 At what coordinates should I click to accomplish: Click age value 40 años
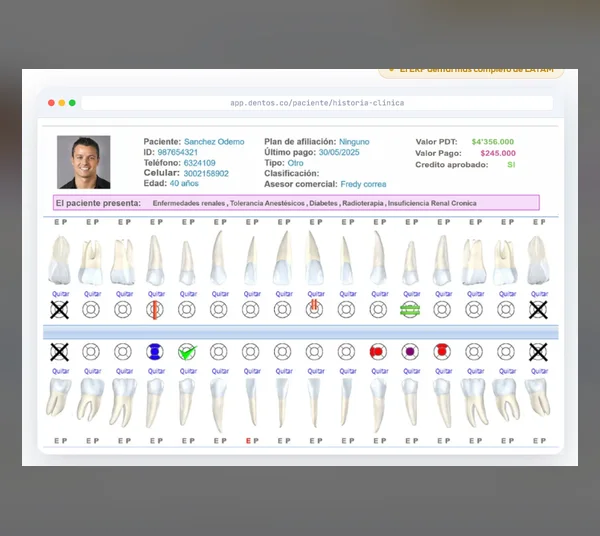[x=184, y=184]
